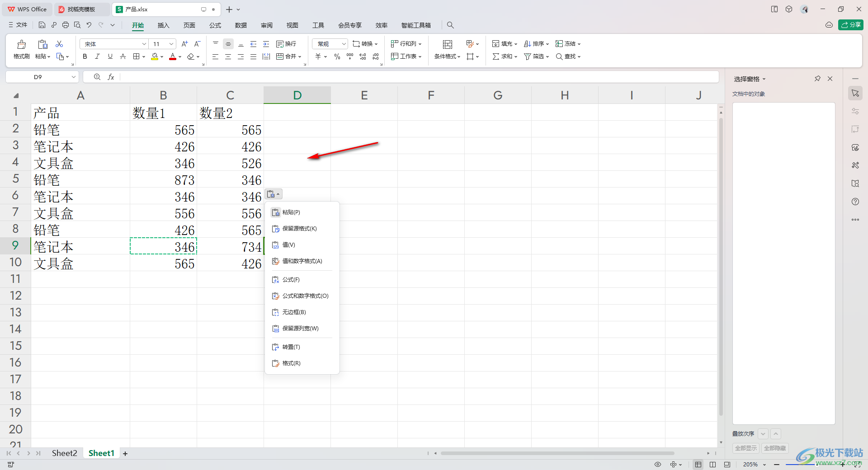Open the font name dropdown
Image resolution: width=868 pixels, height=470 pixels.
tap(144, 44)
